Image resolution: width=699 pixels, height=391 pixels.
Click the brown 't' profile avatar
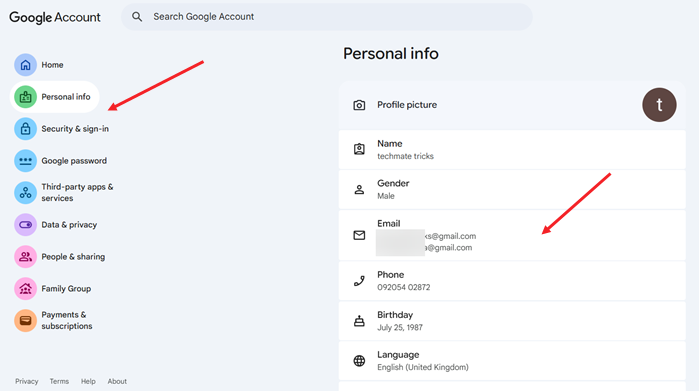tap(659, 105)
